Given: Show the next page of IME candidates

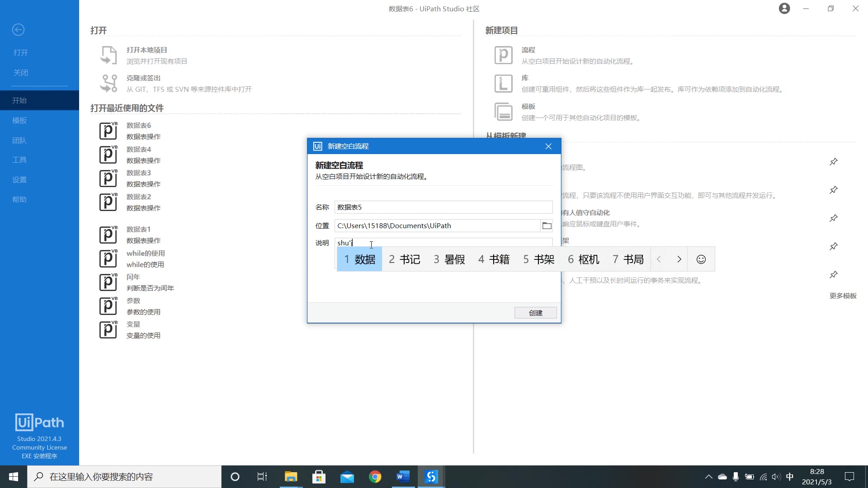Looking at the screenshot, I should point(679,259).
